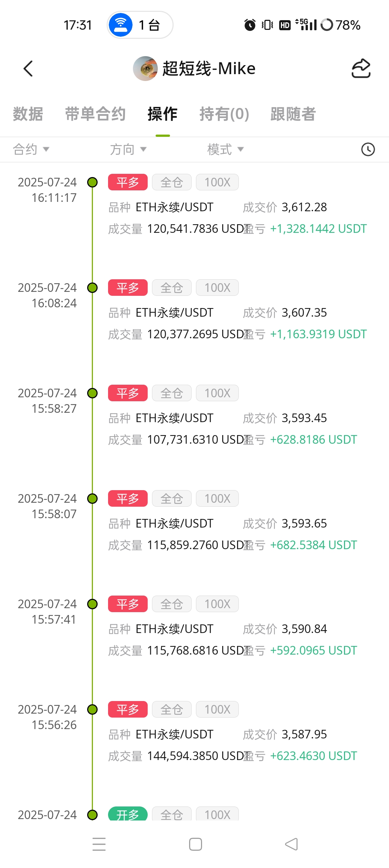Switch to the 数据 tab
The image size is (389, 868).
pos(28,114)
